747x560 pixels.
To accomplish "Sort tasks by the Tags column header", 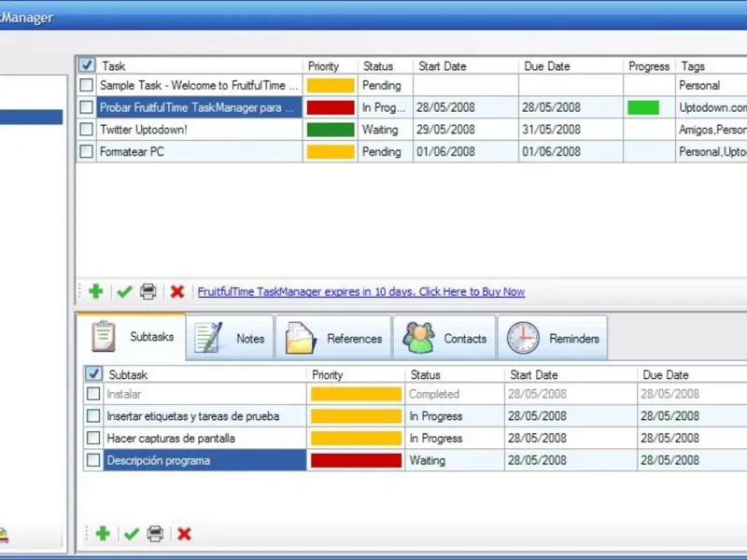I will [712, 66].
